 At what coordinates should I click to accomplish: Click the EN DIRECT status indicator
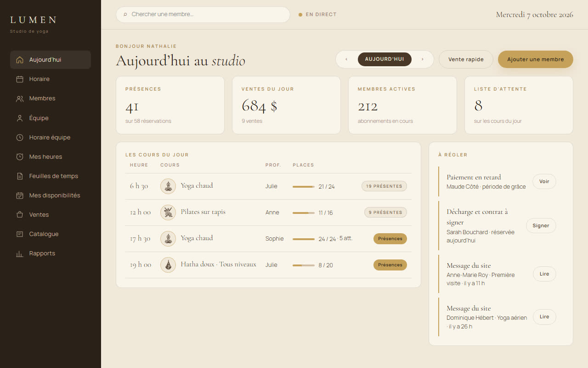(x=317, y=15)
